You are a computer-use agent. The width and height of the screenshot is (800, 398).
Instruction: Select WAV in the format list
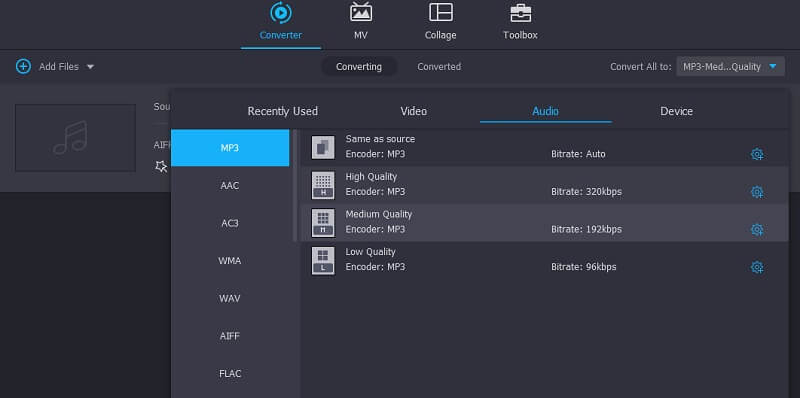230,298
